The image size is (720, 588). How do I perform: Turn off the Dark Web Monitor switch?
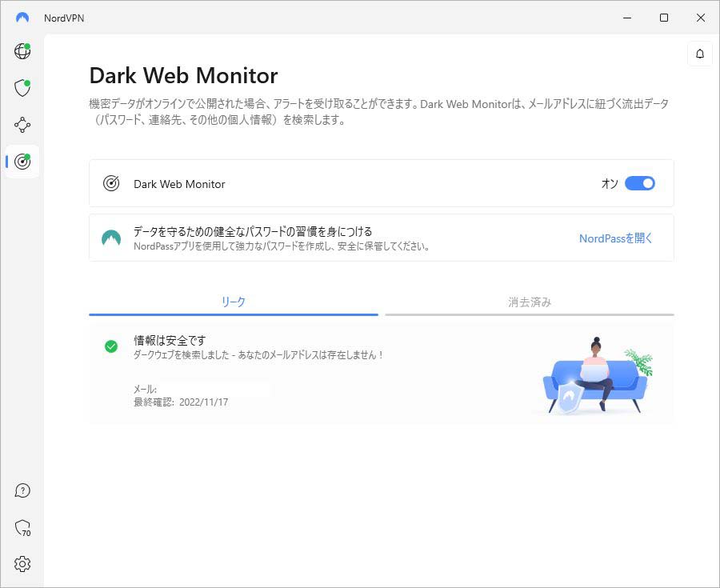(x=640, y=184)
